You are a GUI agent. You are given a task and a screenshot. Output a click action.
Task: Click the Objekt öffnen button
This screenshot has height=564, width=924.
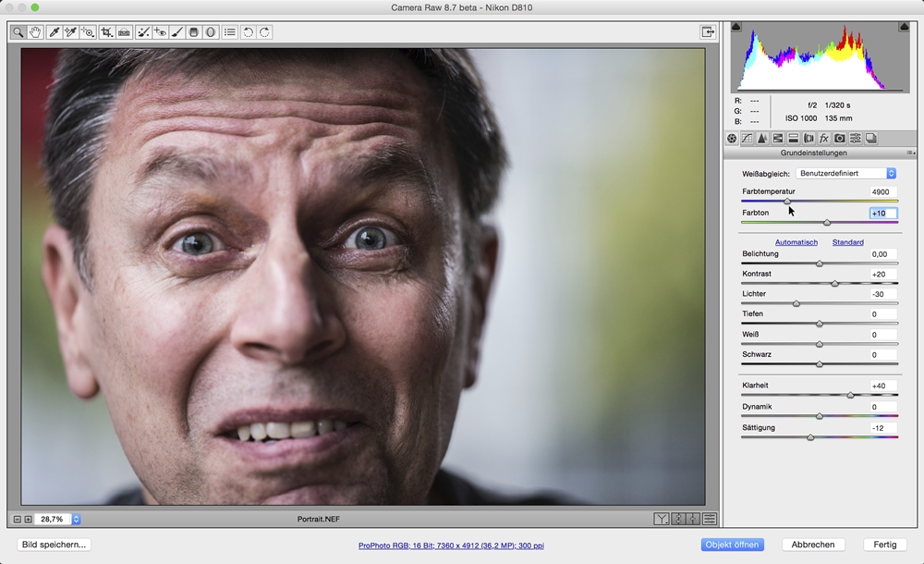(x=732, y=545)
